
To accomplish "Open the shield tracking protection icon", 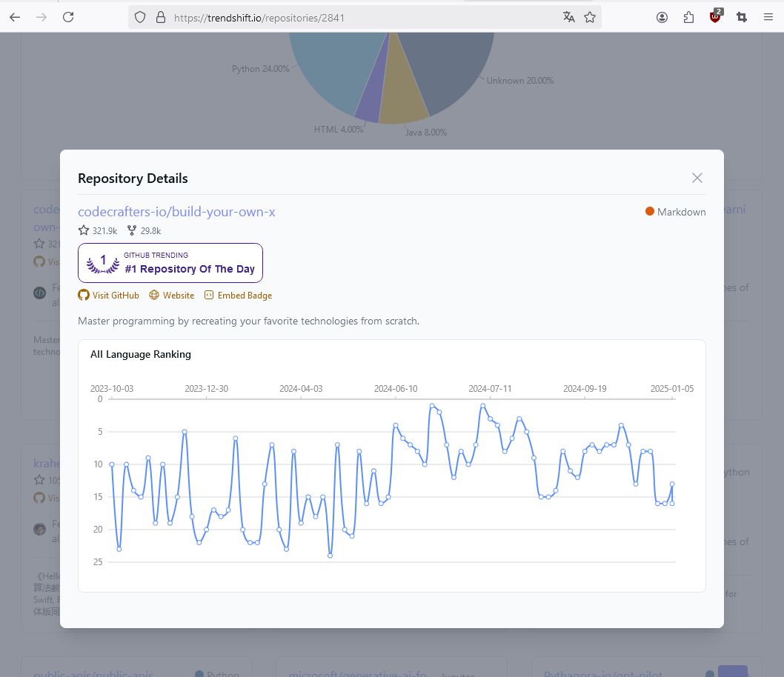I will click(140, 18).
